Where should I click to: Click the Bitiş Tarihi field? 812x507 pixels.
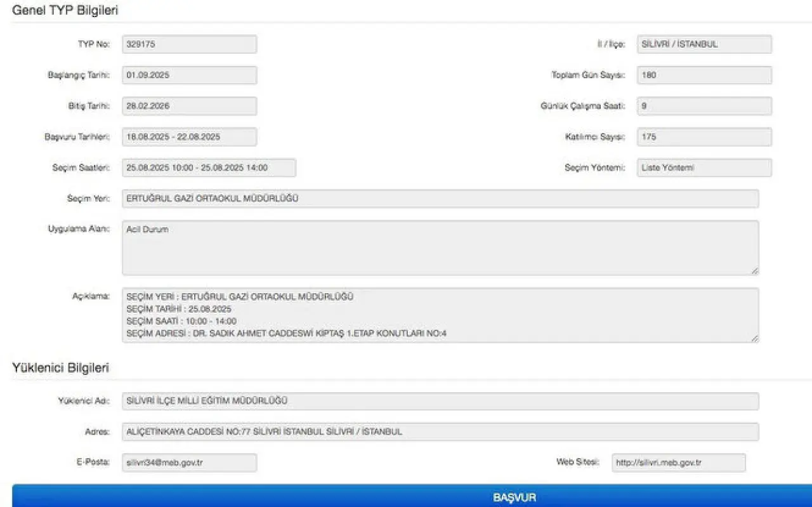click(x=189, y=106)
